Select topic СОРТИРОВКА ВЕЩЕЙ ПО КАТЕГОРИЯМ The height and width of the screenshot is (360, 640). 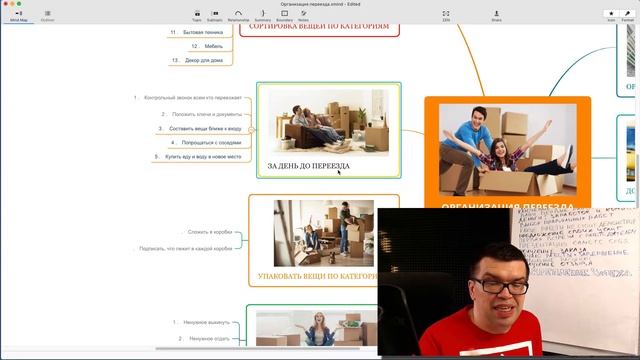[x=319, y=27]
